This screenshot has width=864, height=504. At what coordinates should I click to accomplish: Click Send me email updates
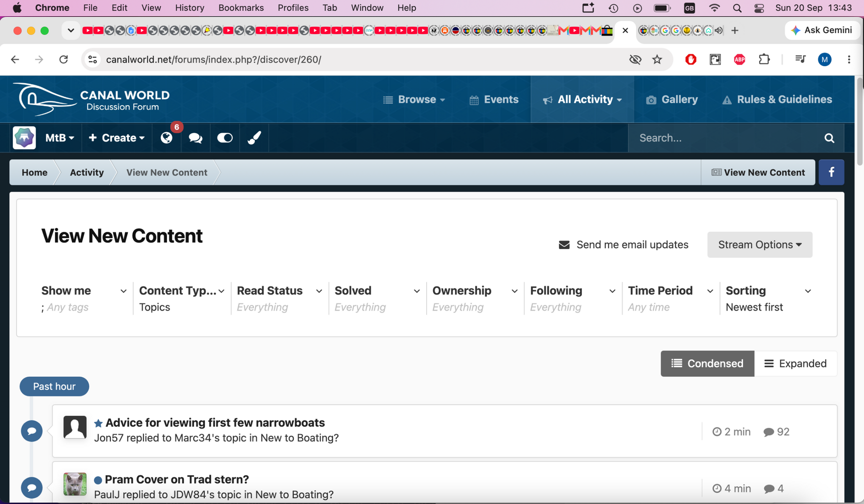624,245
